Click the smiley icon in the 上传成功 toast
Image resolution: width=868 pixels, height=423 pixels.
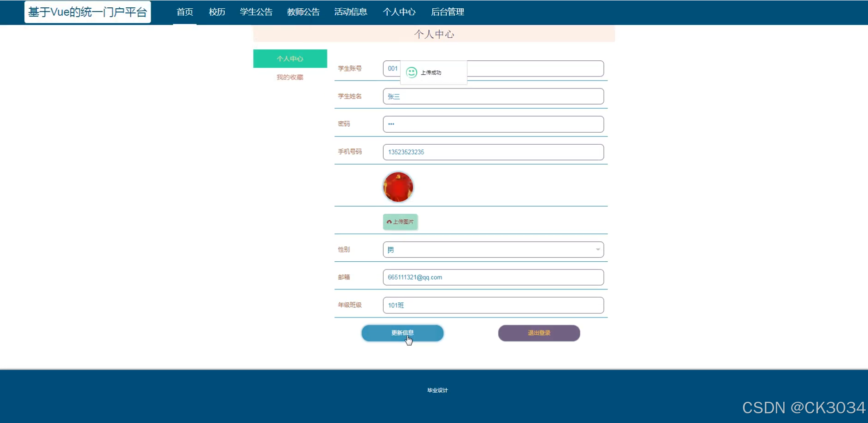(411, 72)
